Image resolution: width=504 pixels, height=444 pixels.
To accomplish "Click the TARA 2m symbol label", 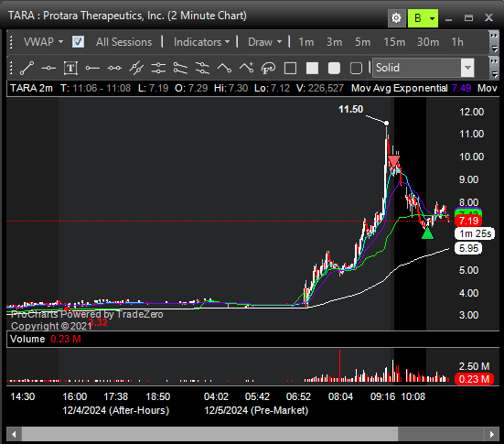I will [31, 88].
